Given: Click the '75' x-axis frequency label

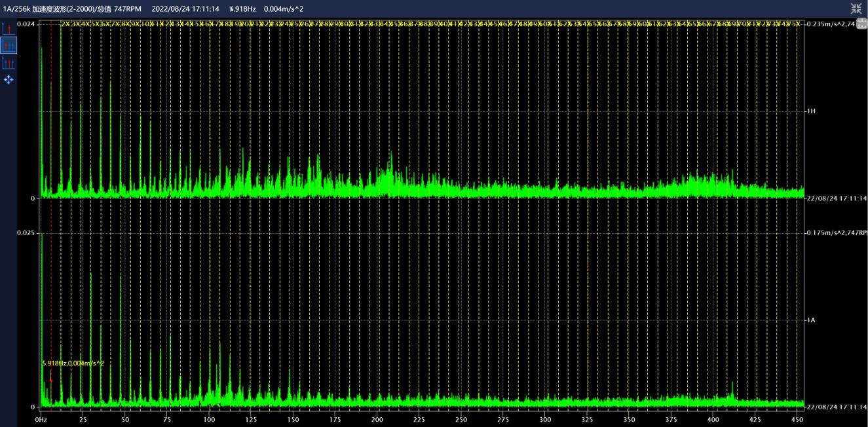Looking at the screenshot, I should pos(167,419).
